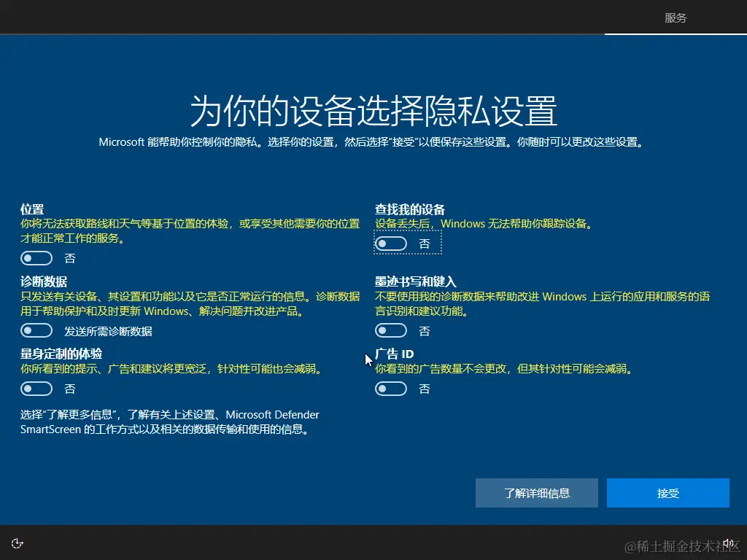
Task: Enable the 广告 ID toggle
Action: 390,389
